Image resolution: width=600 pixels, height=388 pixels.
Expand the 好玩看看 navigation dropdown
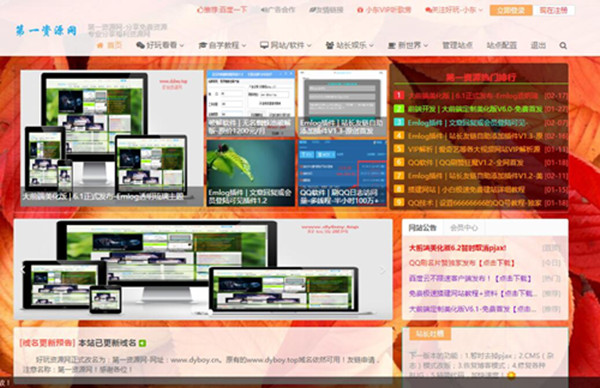(x=160, y=45)
